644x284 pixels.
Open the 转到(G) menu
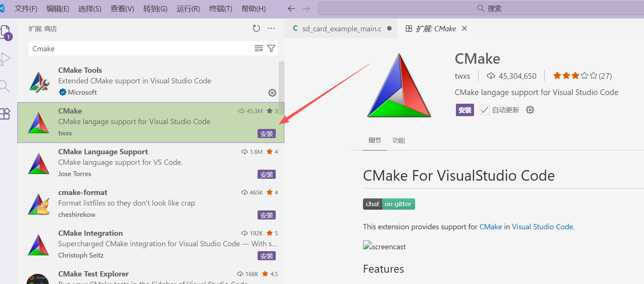(x=155, y=9)
